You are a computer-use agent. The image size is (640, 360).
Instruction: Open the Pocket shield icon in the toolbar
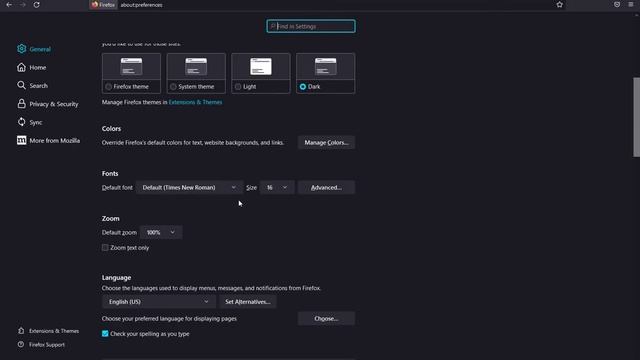pos(617,4)
